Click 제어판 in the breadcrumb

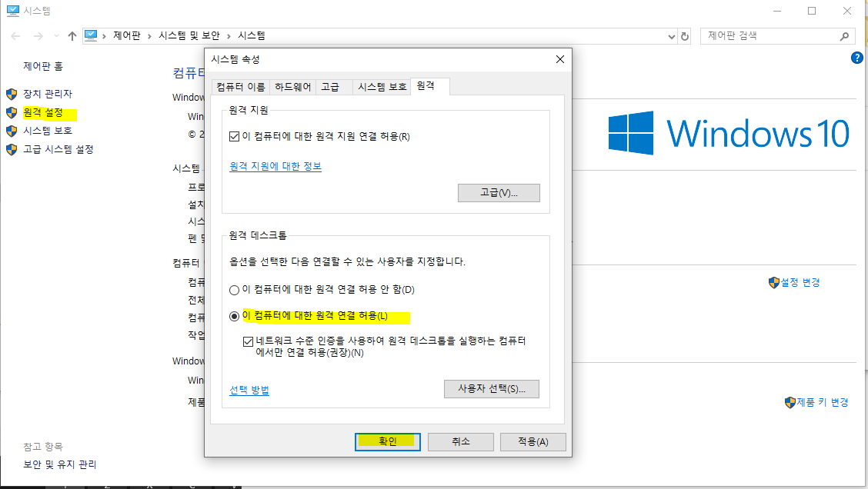coord(127,36)
